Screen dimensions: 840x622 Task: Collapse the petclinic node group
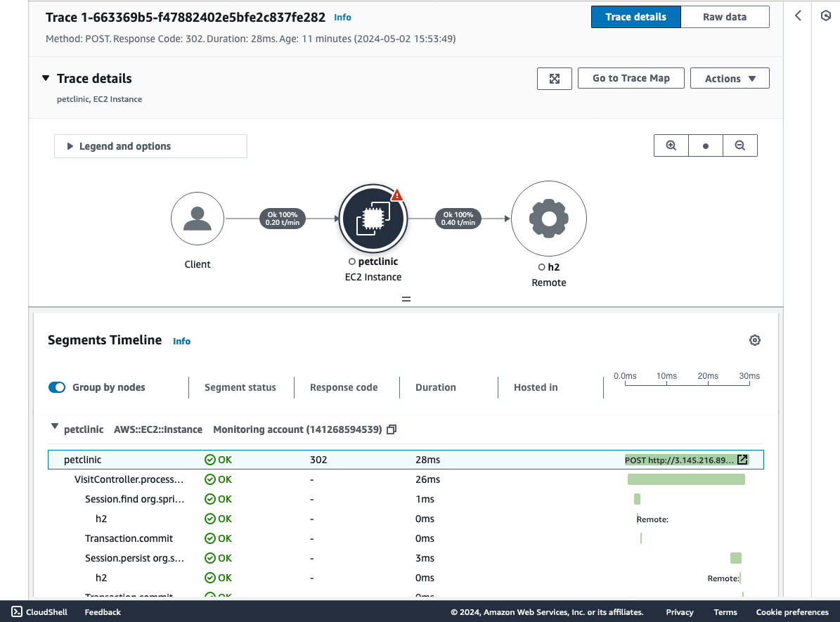click(55, 427)
